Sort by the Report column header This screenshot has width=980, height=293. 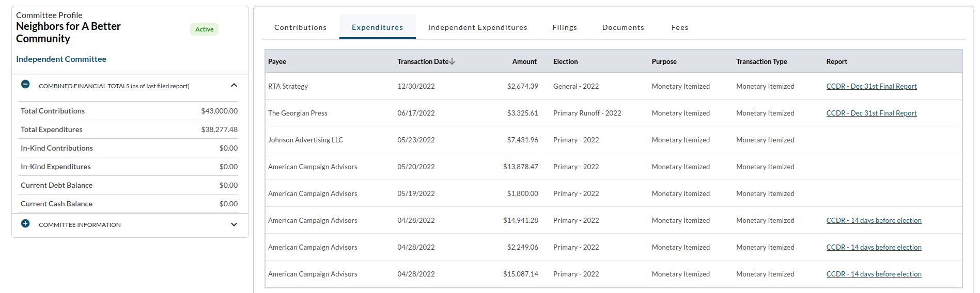tap(836, 61)
